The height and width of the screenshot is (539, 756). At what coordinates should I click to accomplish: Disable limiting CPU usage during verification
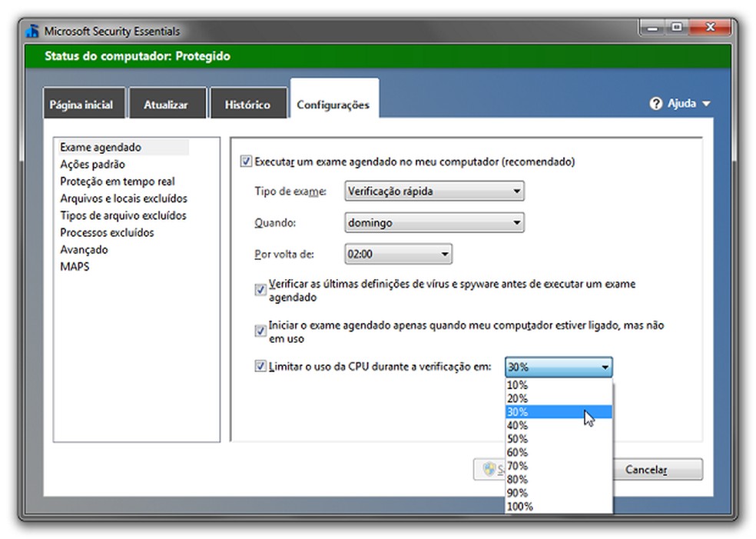click(260, 367)
